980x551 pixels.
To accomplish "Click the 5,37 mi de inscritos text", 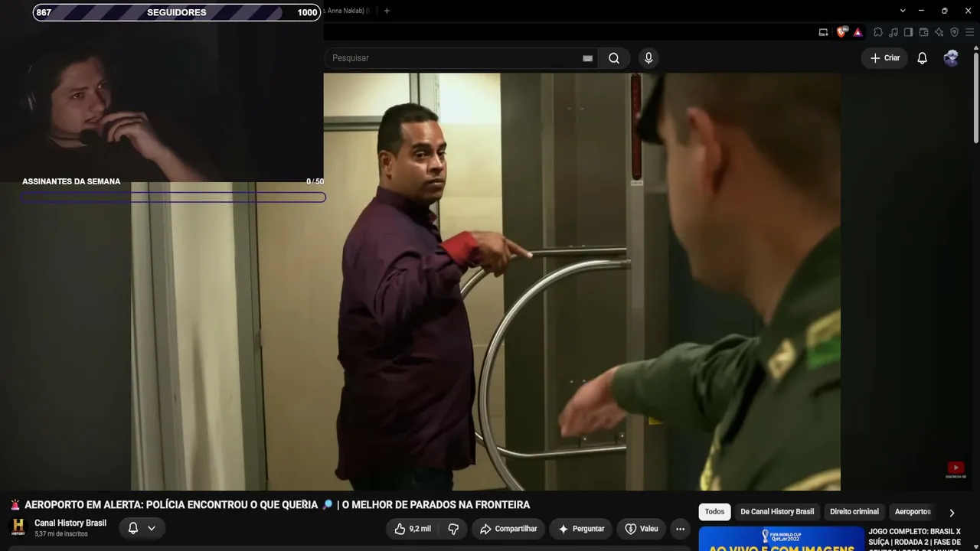I will [61, 534].
